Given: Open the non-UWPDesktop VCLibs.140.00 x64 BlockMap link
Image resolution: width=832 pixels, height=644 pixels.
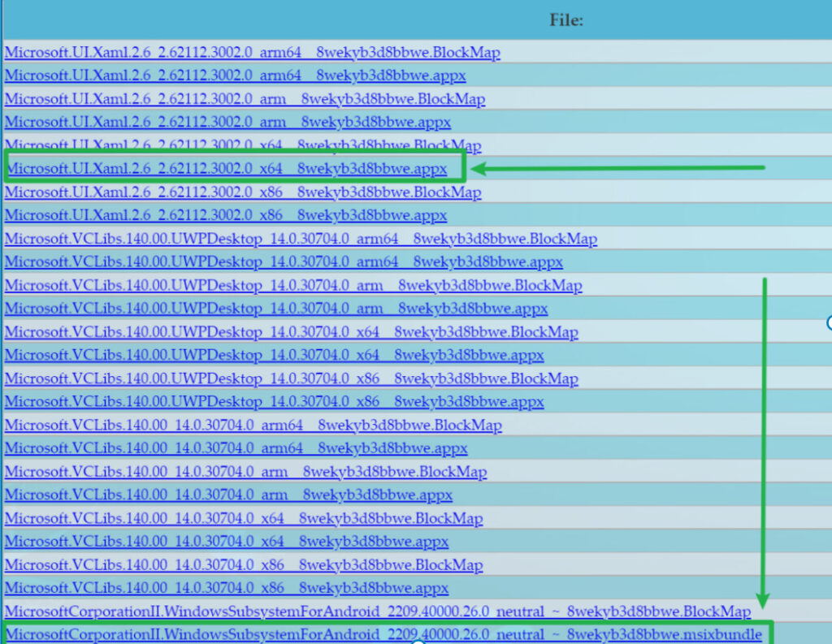Looking at the screenshot, I should (x=244, y=518).
